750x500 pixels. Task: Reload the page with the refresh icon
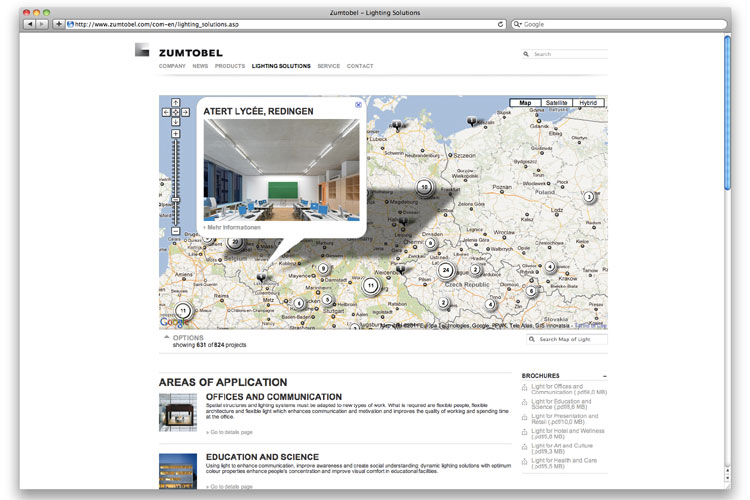500,24
